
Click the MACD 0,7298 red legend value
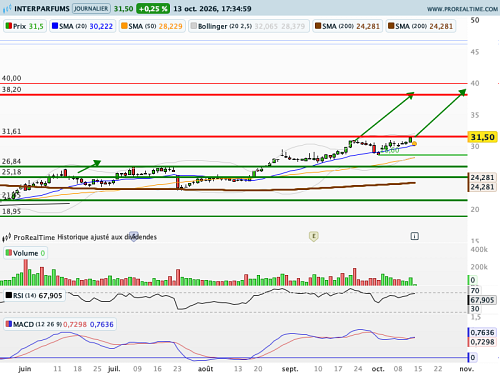(x=75, y=324)
